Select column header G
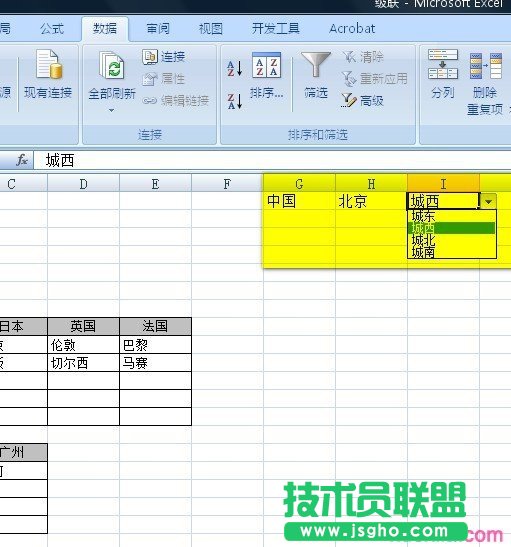 (299, 184)
